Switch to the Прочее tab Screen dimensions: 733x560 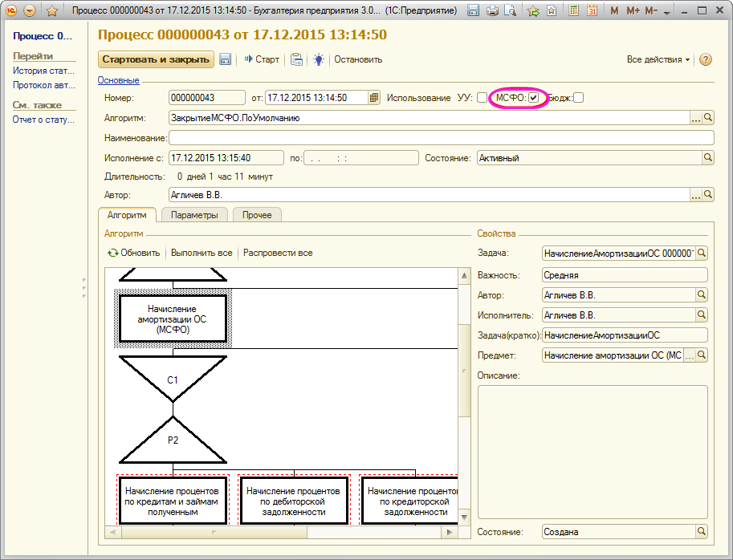pyautogui.click(x=257, y=215)
